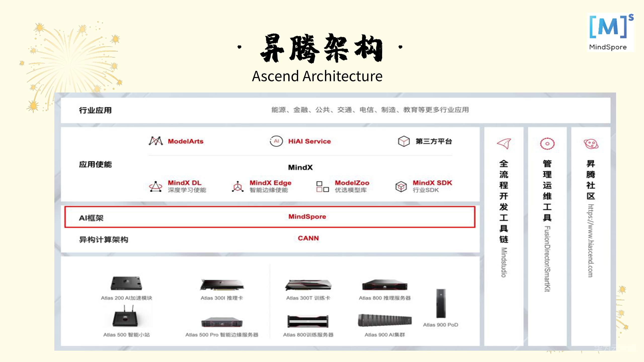Click the MindX Edge icon
The image size is (644, 362).
point(238,186)
